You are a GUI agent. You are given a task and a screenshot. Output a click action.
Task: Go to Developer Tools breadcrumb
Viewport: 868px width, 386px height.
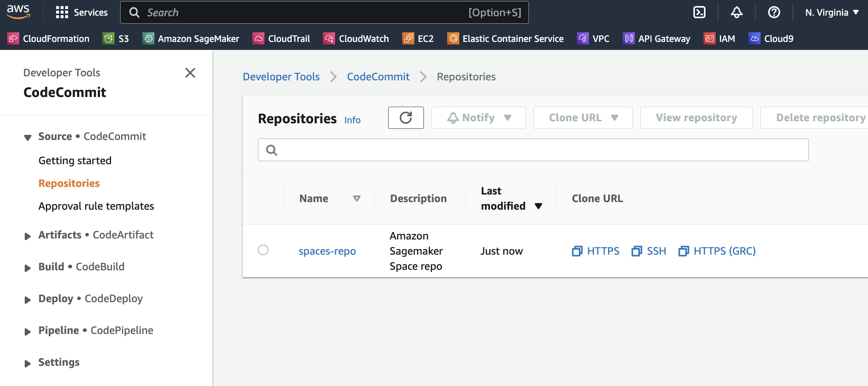pos(281,77)
